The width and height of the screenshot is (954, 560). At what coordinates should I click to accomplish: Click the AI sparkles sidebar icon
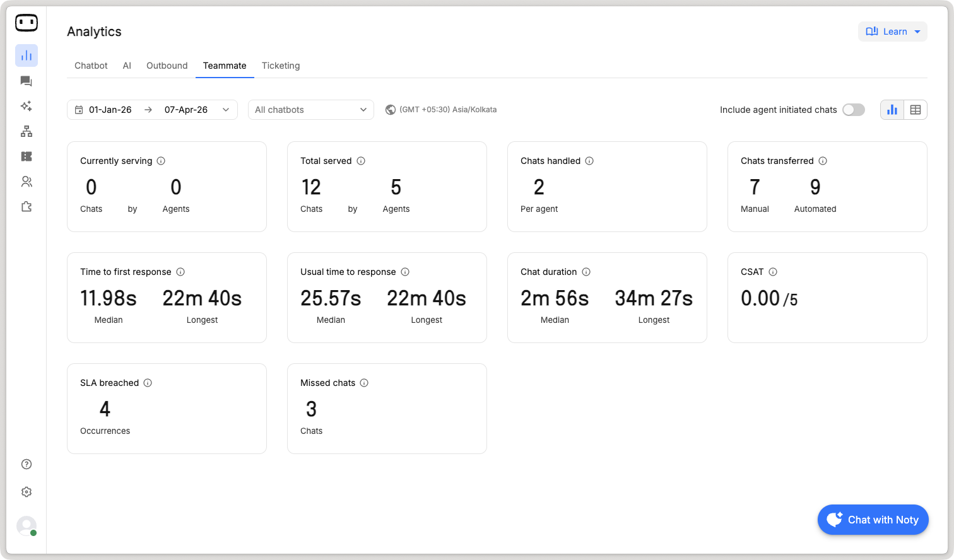[x=26, y=106]
